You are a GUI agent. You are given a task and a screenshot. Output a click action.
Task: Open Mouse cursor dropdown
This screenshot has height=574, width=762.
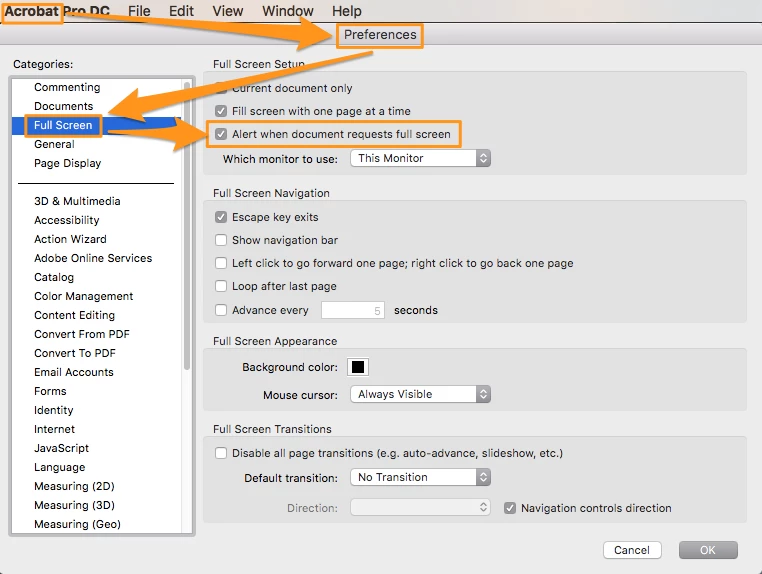tap(420, 394)
